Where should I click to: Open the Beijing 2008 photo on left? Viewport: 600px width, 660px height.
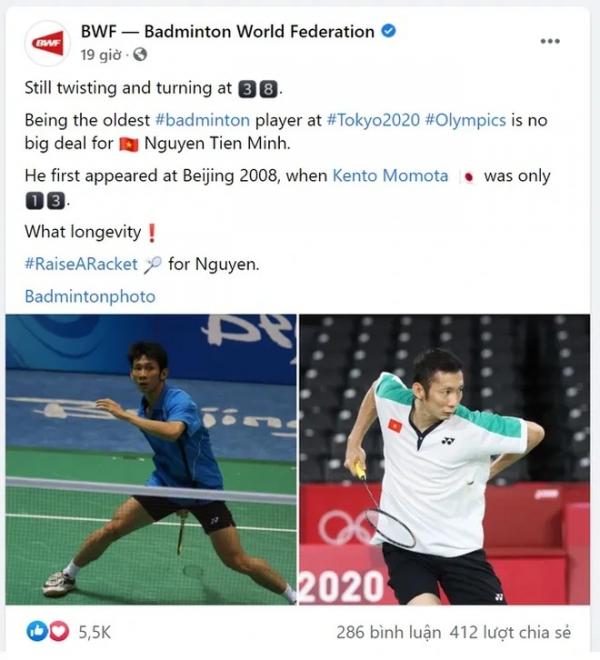tap(151, 459)
